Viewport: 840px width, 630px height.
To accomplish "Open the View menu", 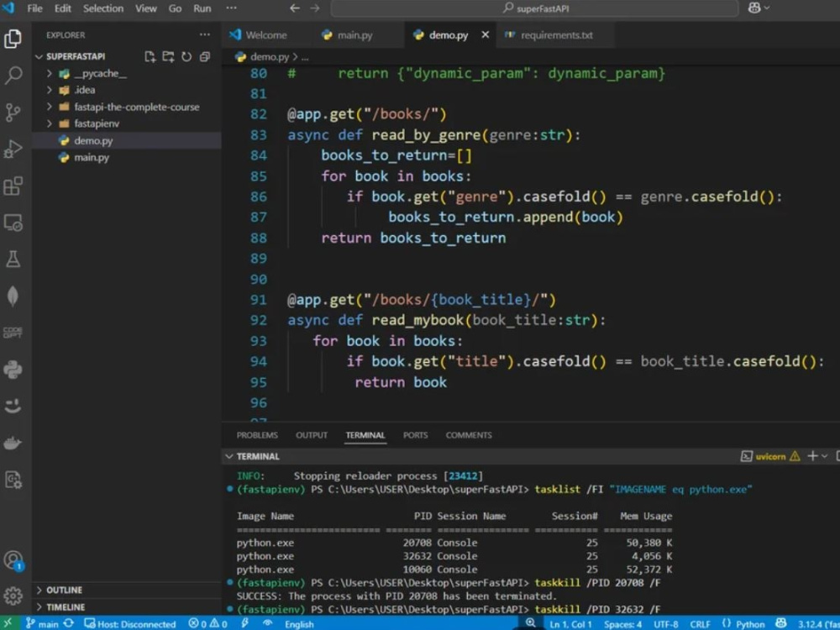I will (145, 8).
